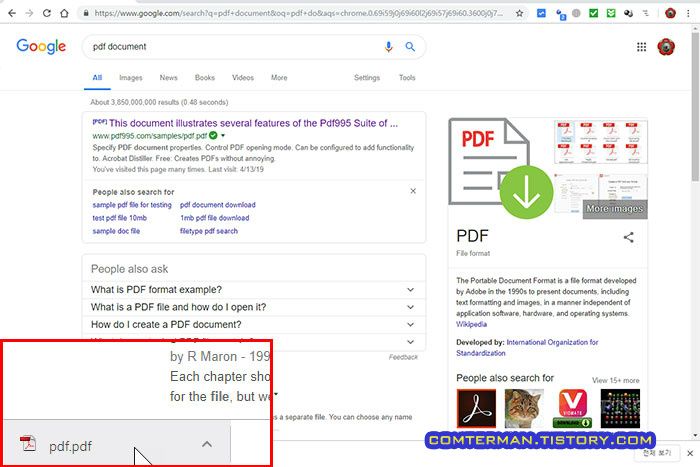This screenshot has width=700, height=467.
Task: Switch to the Books tab
Action: (204, 78)
